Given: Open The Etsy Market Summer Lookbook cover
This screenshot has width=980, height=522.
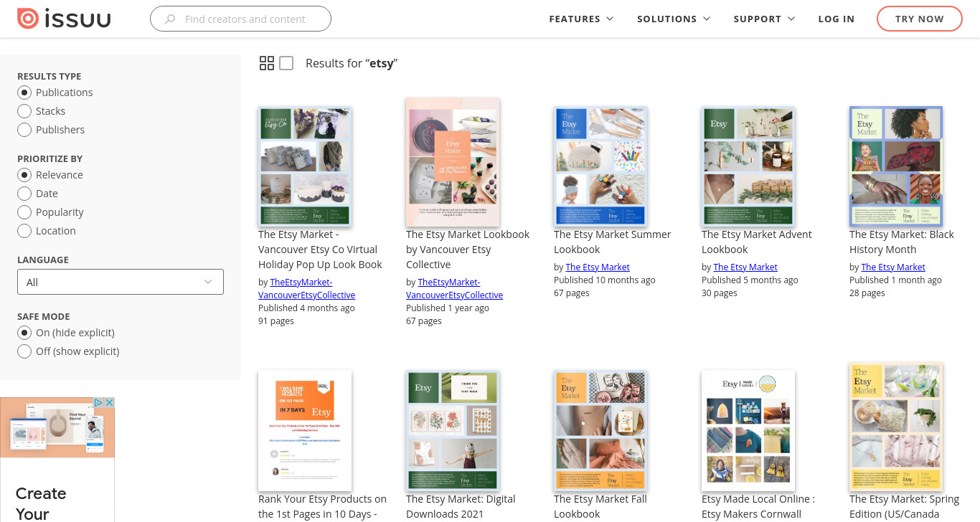Looking at the screenshot, I should pyautogui.click(x=600, y=166).
